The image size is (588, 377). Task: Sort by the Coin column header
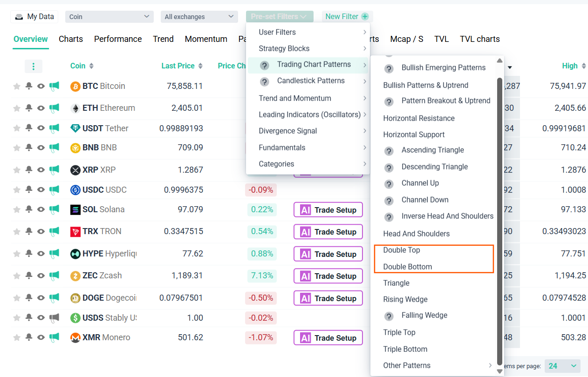82,66
